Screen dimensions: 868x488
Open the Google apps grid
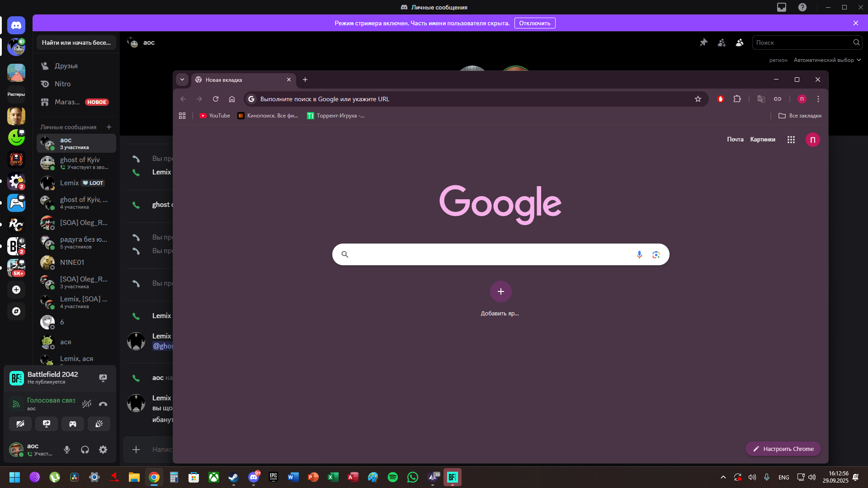point(791,140)
